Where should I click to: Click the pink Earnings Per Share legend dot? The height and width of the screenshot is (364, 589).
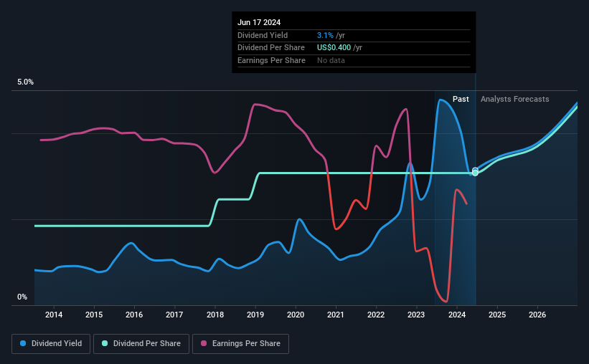click(x=204, y=343)
